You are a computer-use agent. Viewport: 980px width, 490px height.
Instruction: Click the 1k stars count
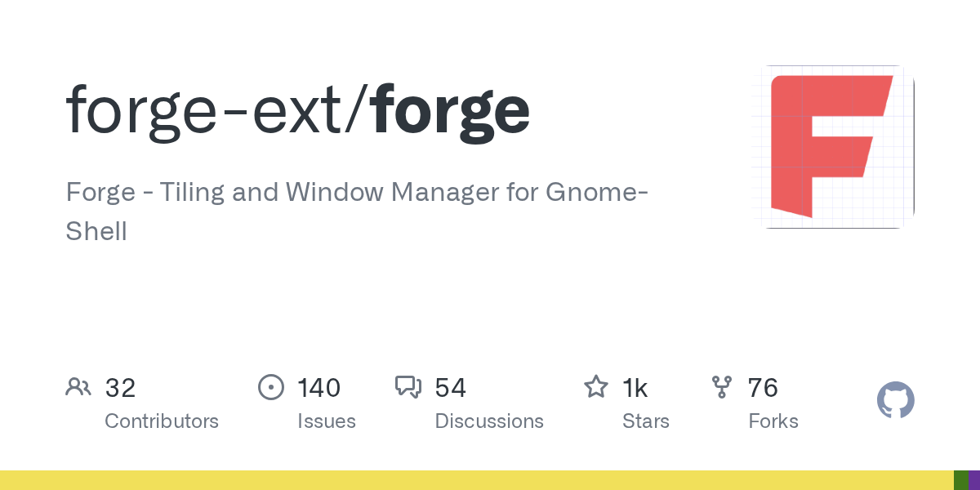[635, 388]
